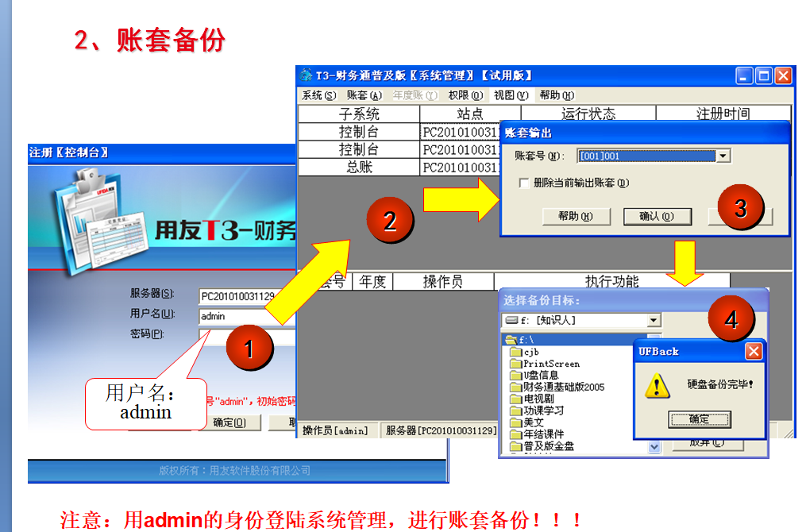Click the 操作员 column header
Image resolution: width=806 pixels, height=532 pixels.
(x=443, y=281)
